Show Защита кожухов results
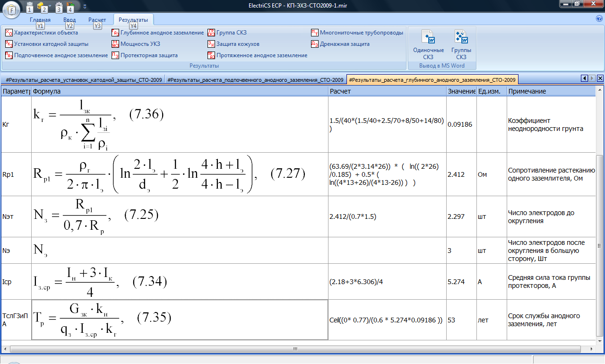 click(233, 44)
